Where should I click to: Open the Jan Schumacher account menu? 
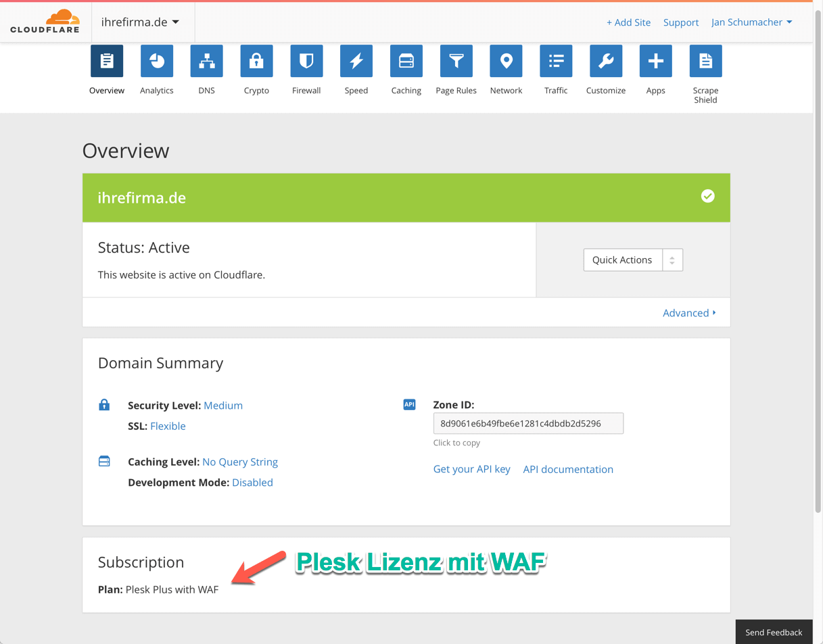751,22
